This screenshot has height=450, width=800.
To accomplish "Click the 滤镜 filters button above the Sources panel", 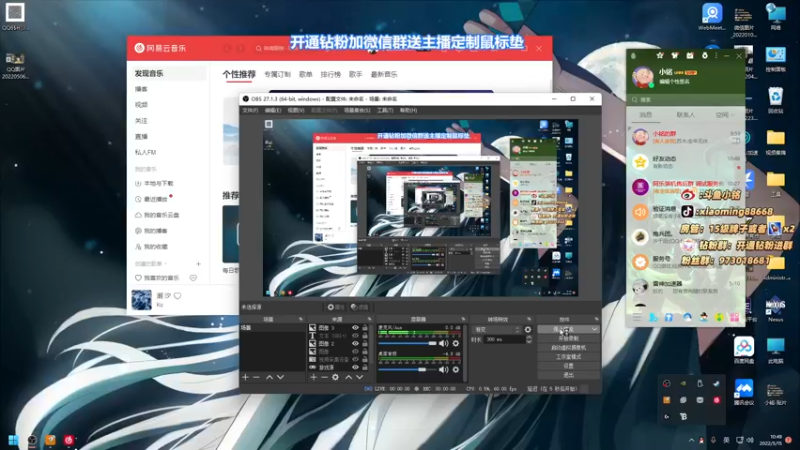I will tap(360, 307).
